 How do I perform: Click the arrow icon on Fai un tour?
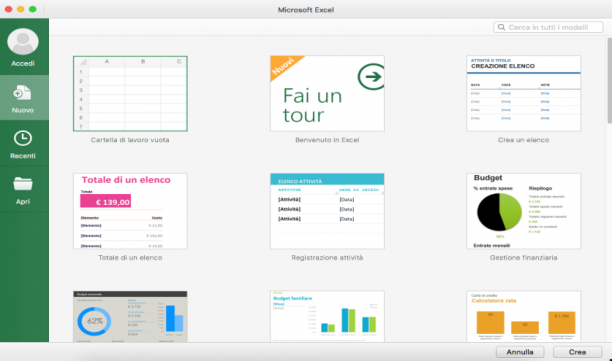tap(371, 76)
